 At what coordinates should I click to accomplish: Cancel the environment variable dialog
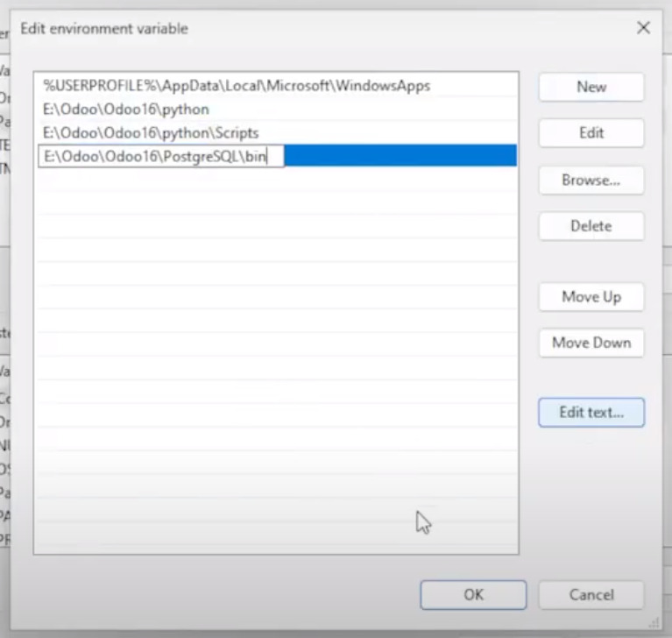point(591,594)
